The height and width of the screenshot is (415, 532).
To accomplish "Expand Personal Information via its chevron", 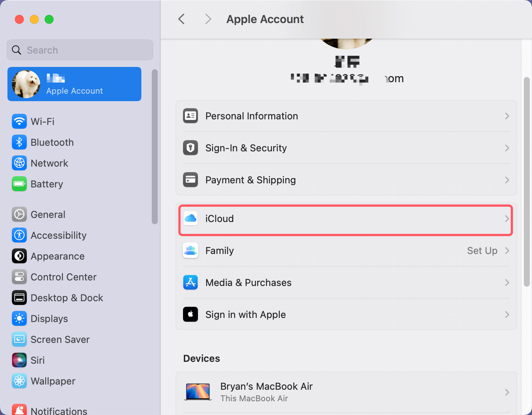I will click(507, 116).
